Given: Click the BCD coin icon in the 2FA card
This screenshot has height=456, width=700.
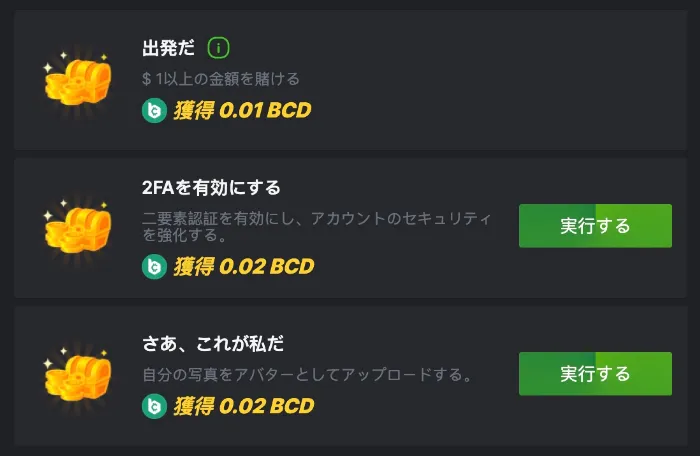Looking at the screenshot, I should 153,267.
